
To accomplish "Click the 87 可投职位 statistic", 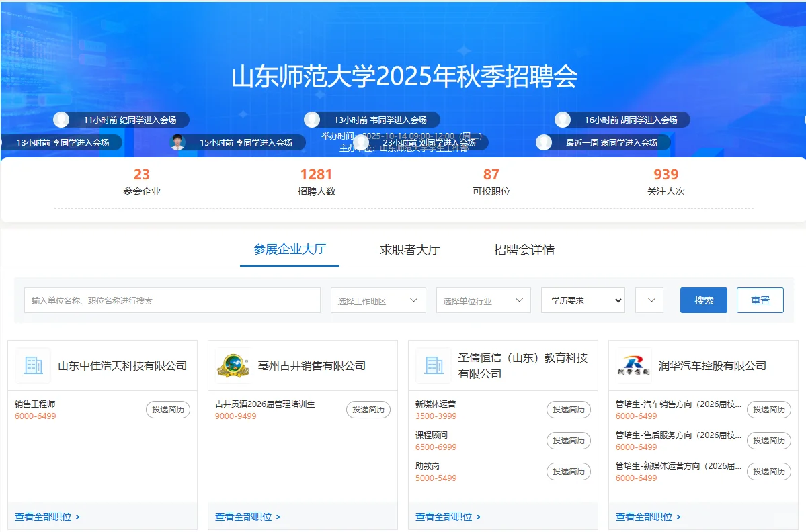I will click(x=491, y=182).
